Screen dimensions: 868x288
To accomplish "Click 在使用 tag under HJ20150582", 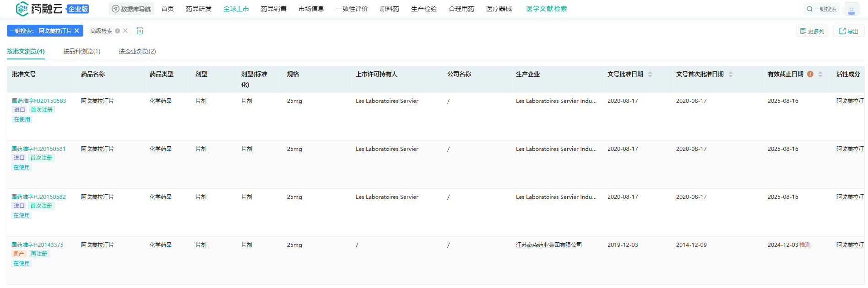I will pos(22,215).
